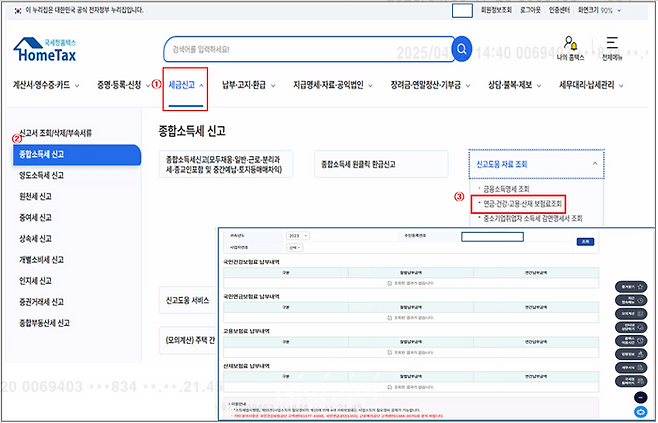Image resolution: width=658 pixels, height=423 pixels.
Task: Collapse the 신고도움 자료 조회 expander
Action: (x=536, y=164)
